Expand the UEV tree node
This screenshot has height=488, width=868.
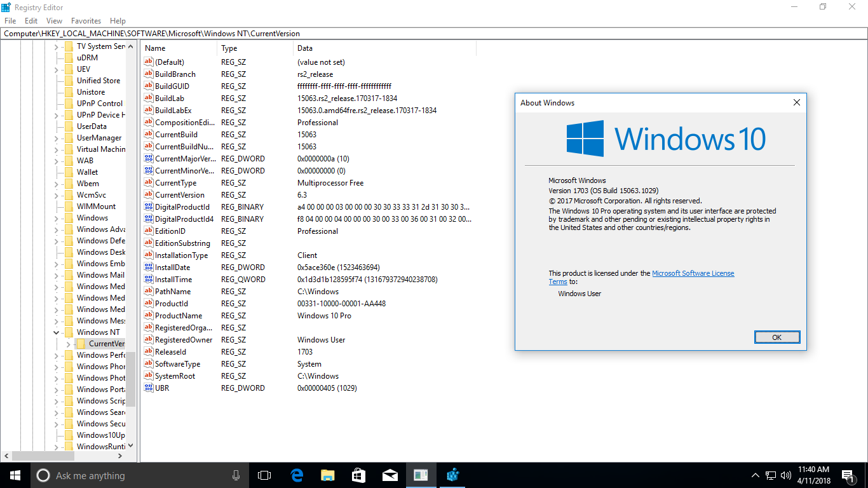56,69
